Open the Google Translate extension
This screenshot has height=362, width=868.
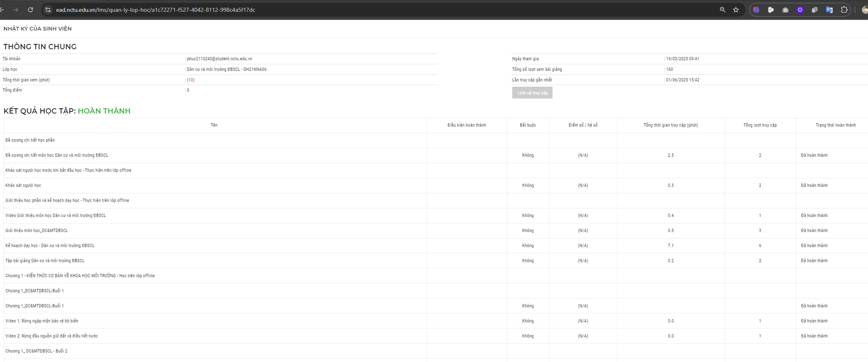[x=829, y=10]
